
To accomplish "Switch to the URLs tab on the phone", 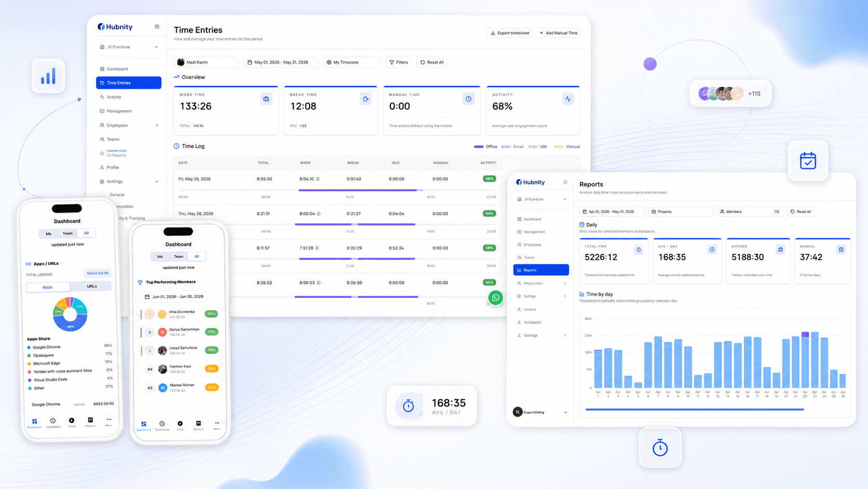I will pos(92,286).
